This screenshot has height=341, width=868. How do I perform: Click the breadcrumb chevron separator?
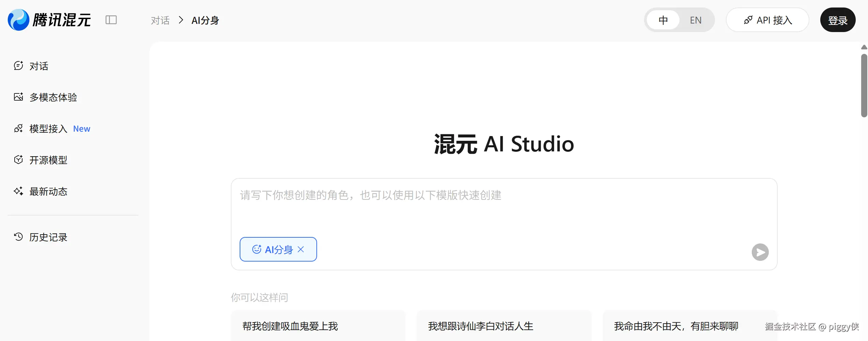[x=181, y=20]
